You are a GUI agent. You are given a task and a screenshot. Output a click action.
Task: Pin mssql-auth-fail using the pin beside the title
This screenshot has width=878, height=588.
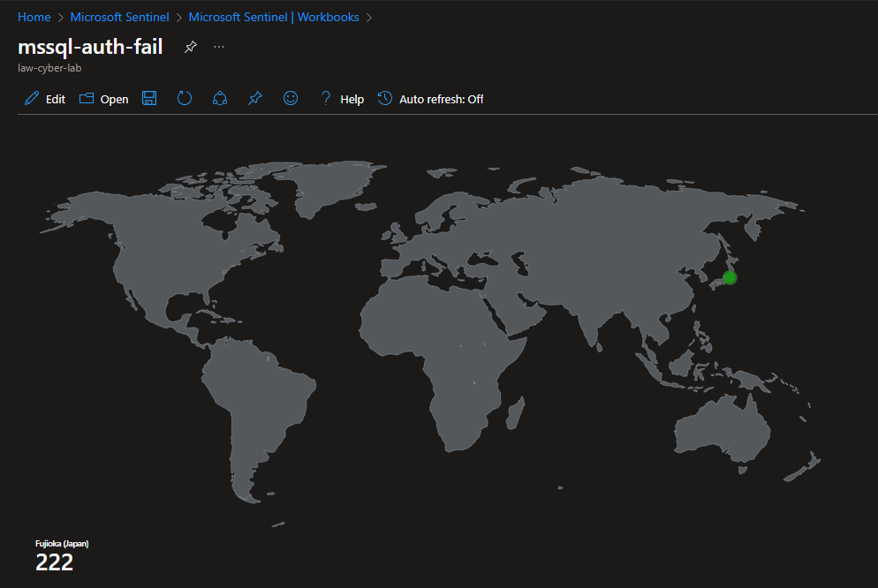pyautogui.click(x=190, y=47)
